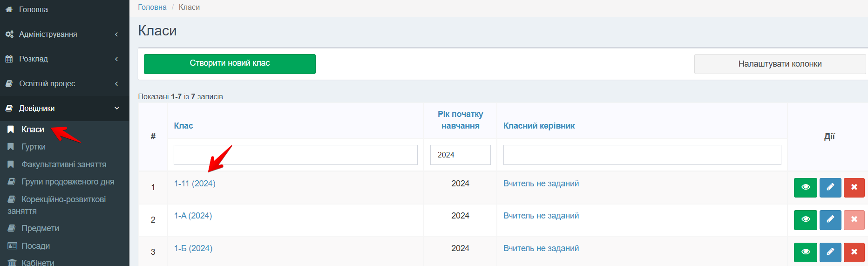Click the Налаштувати колонки button
Screen dimensions: 868x266
coord(780,64)
